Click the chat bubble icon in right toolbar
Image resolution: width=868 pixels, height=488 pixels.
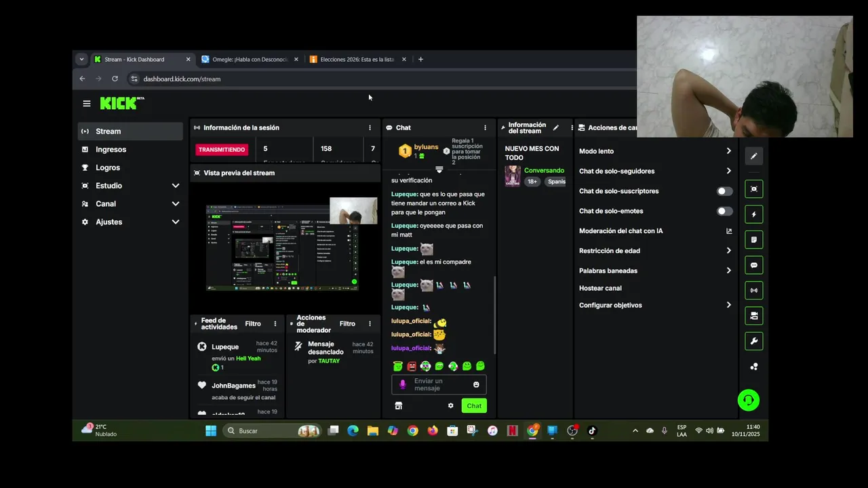[x=753, y=265]
